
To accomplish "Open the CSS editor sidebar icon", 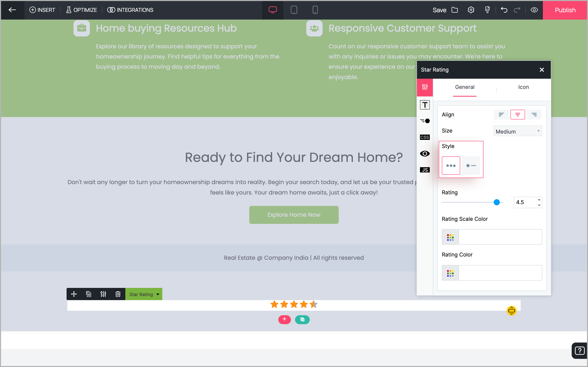I will click(x=424, y=137).
